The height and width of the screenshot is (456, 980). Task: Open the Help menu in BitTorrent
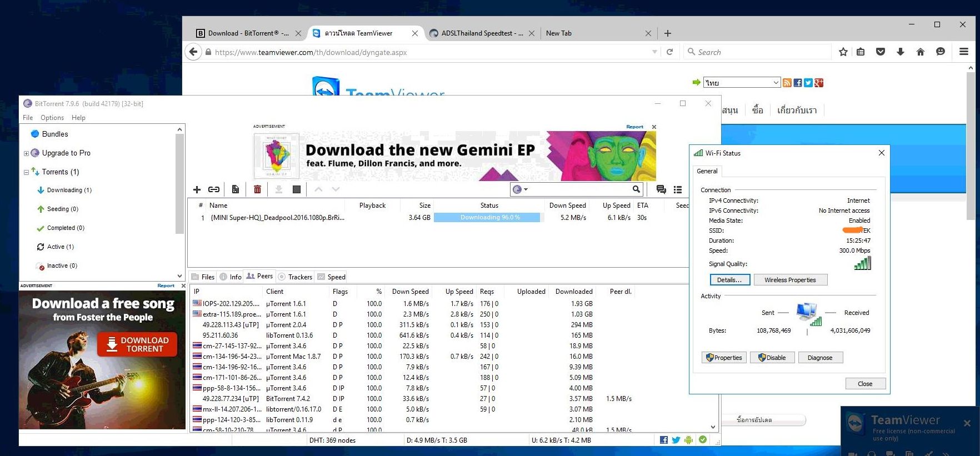pyautogui.click(x=78, y=118)
